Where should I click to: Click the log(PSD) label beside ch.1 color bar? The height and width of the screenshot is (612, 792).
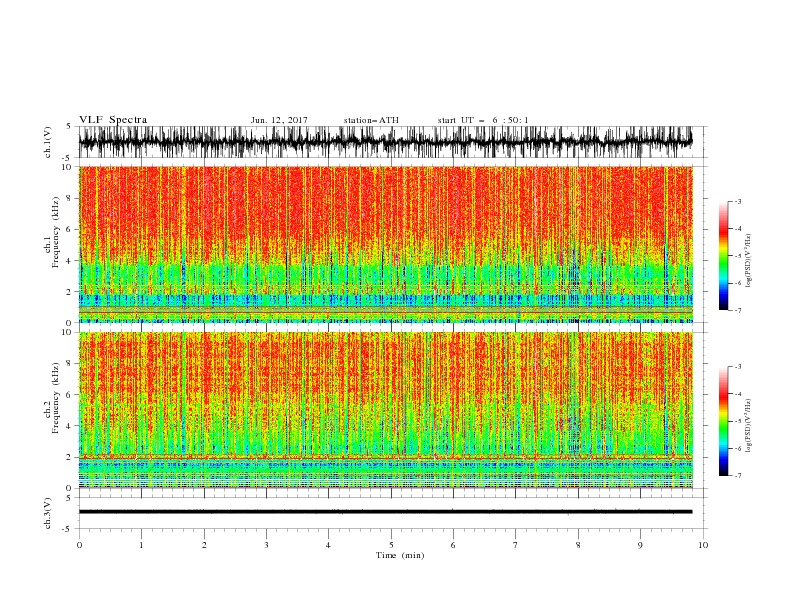748,261
